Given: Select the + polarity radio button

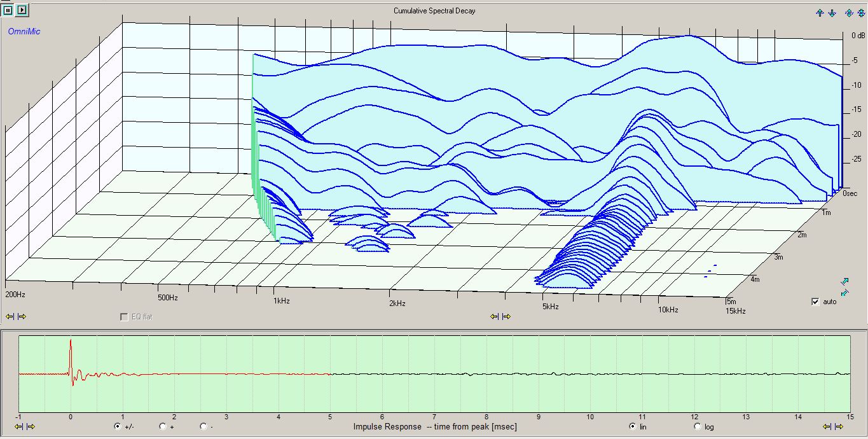Looking at the screenshot, I should (x=163, y=426).
